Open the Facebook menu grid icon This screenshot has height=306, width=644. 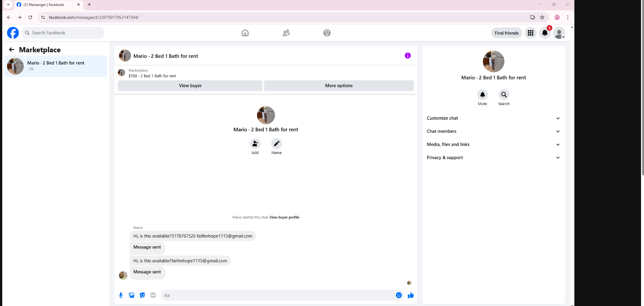click(x=530, y=33)
